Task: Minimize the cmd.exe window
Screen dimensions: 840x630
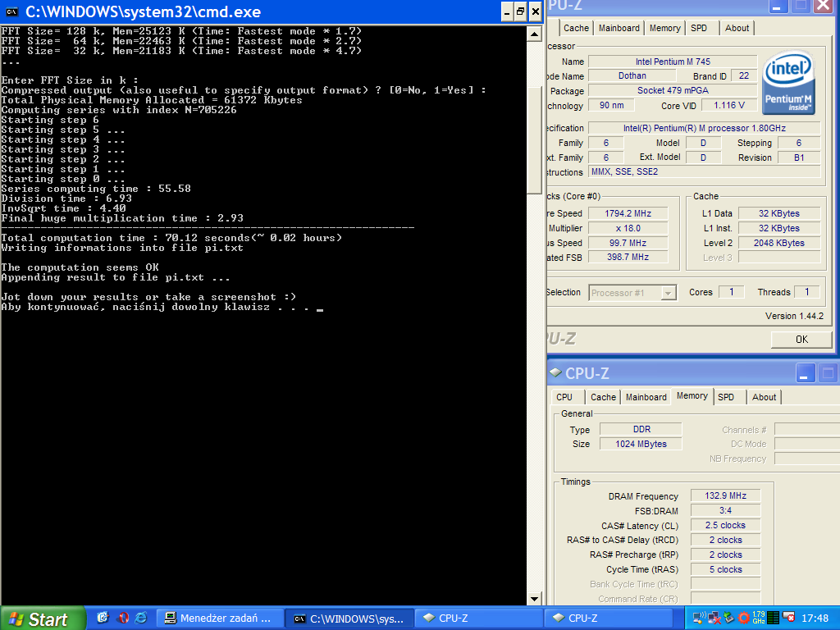Action: coord(507,11)
